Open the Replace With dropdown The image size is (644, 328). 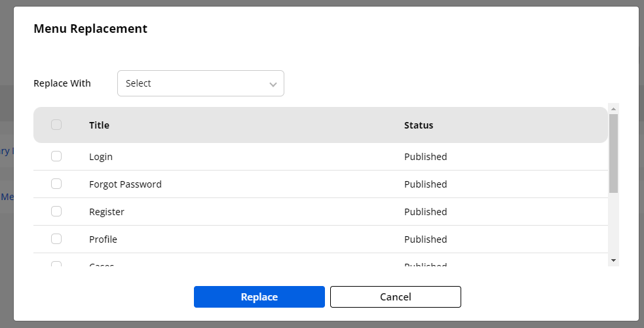click(x=200, y=83)
